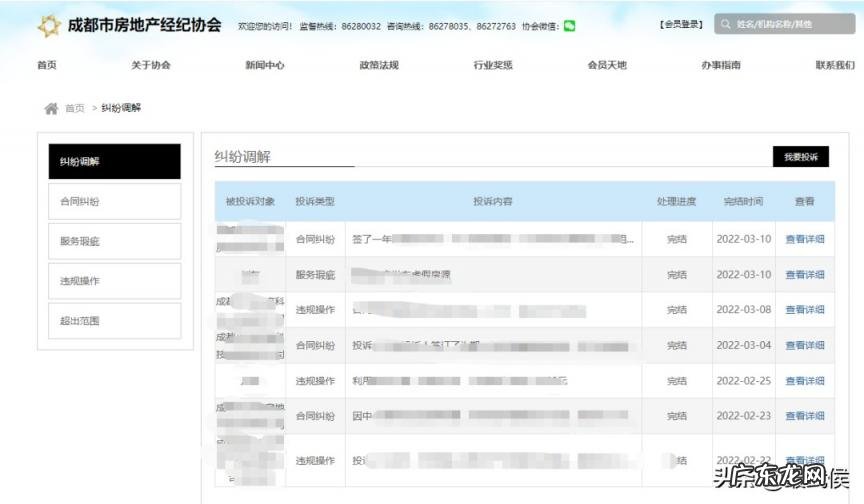Focus the 姓名/机构名称 search field
Screen dimensions: 864x504
[x=785, y=24]
